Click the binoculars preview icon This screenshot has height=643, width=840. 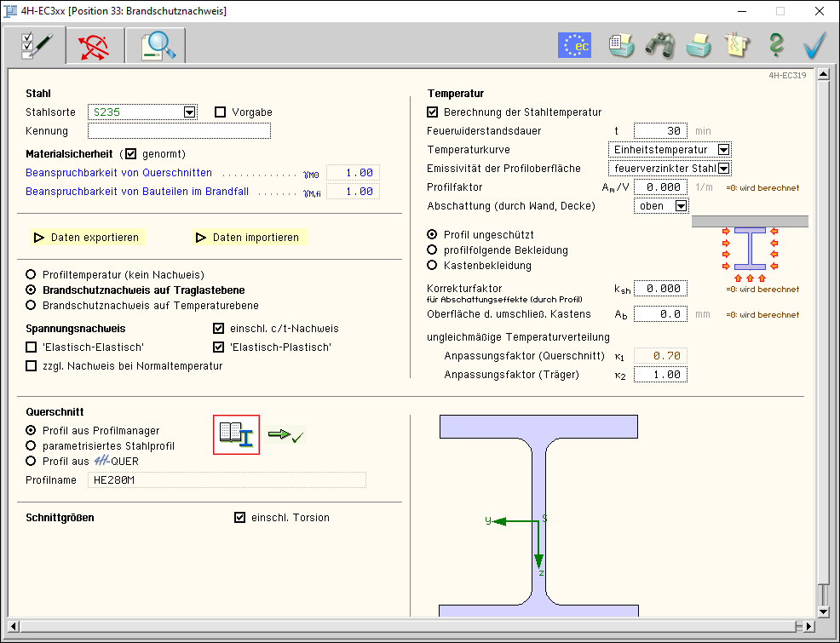pyautogui.click(x=659, y=45)
